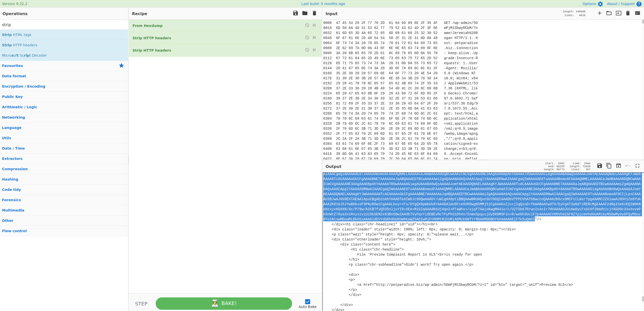This screenshot has height=311, width=644.
Task: Move output to input icon
Action: pyautogui.click(x=619, y=166)
